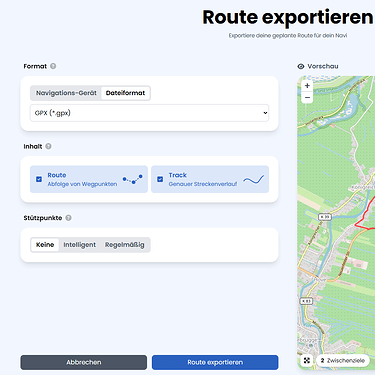The height and width of the screenshot is (375, 375).
Task: Select the Dateiformat tab
Action: [x=125, y=93]
